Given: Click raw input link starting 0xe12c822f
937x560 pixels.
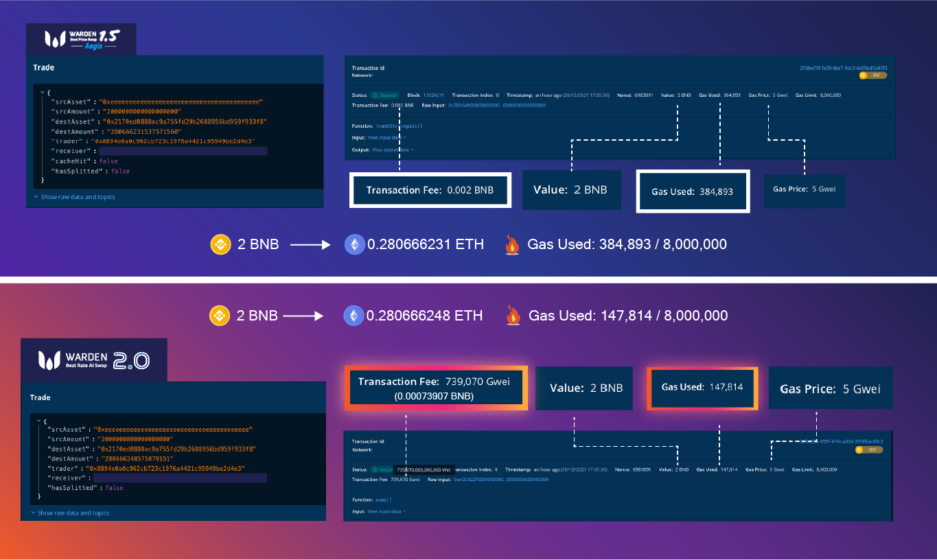Looking at the screenshot, I should (500, 479).
